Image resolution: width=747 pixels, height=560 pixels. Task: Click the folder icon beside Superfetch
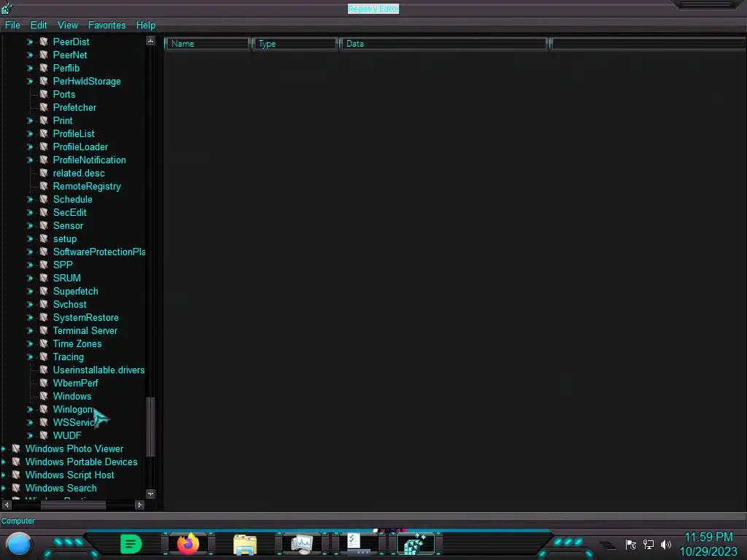(44, 291)
